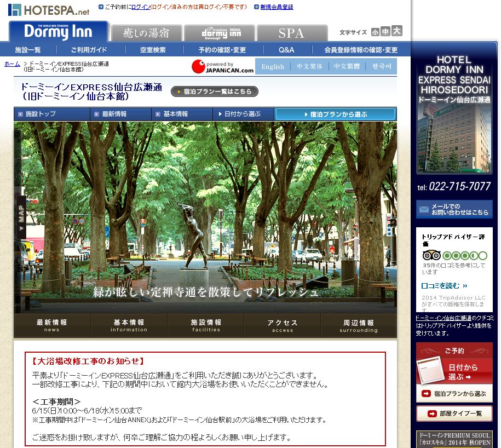Viewport: 501px width, 448px height.
Task: Open 基本情報 in the blue sub-navigation
Action: tap(182, 114)
